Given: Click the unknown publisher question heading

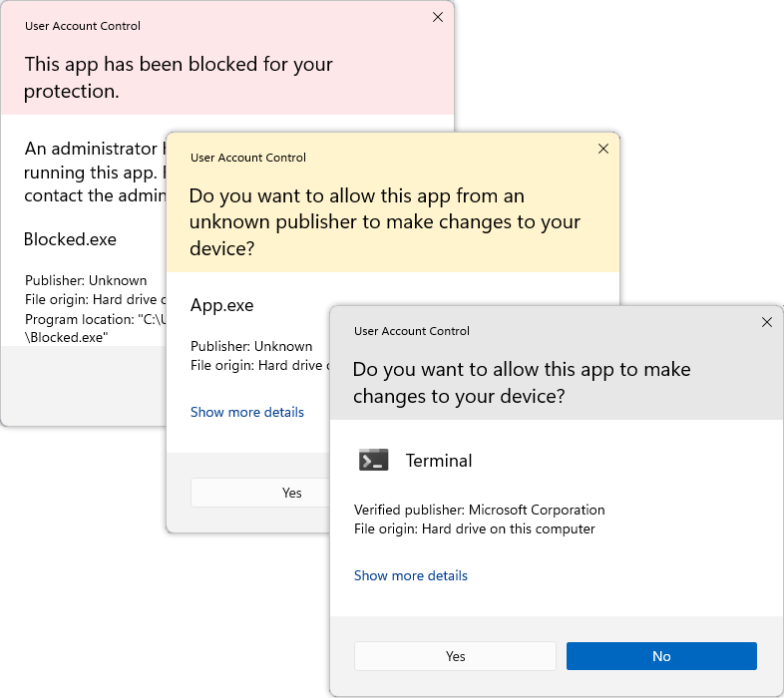Looking at the screenshot, I should [x=384, y=221].
